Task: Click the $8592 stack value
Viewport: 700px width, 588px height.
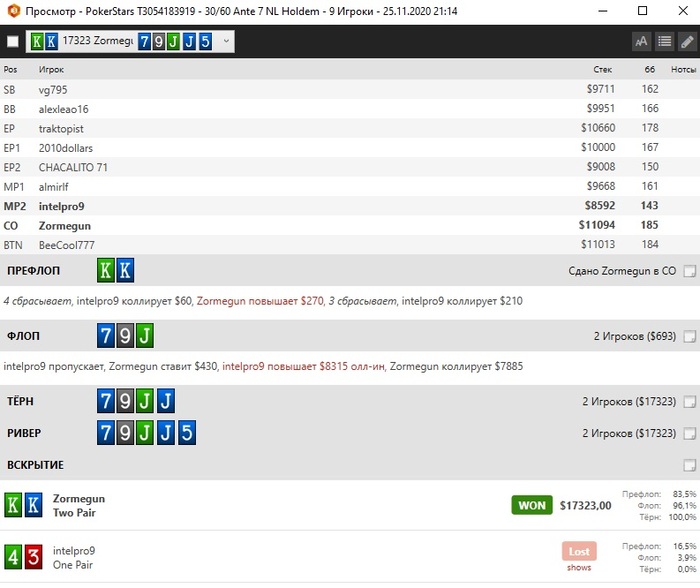Action: tap(600, 205)
